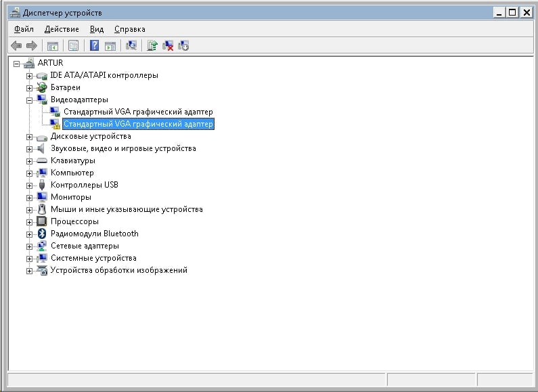538x392 pixels.
Task: Click the Uninstall device red X icon
Action: tap(168, 45)
